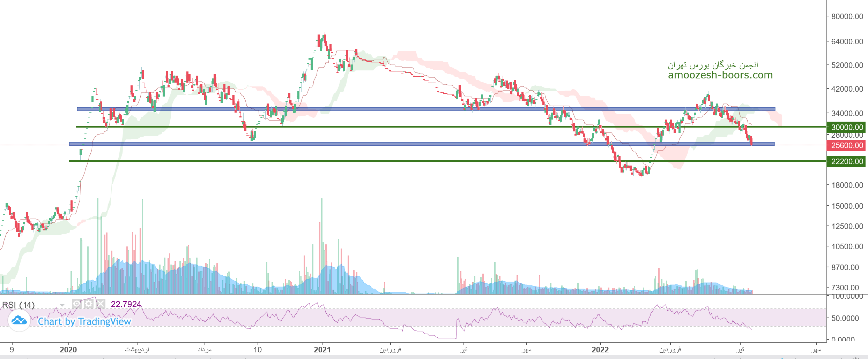Click the 2022 label on time axis
The width and height of the screenshot is (868, 359).
(x=600, y=350)
